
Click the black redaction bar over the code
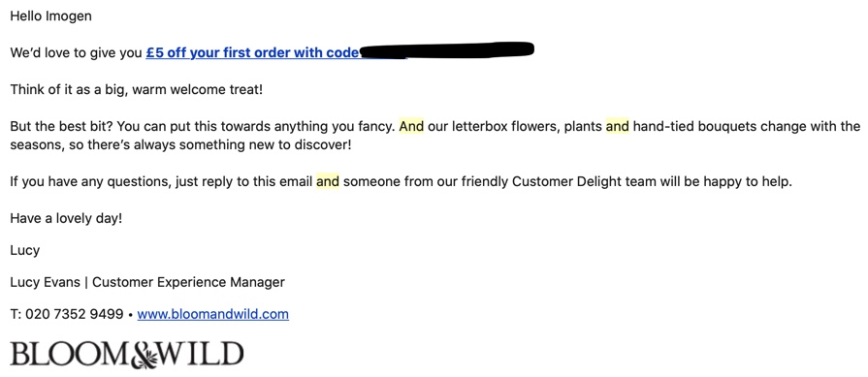click(x=446, y=49)
